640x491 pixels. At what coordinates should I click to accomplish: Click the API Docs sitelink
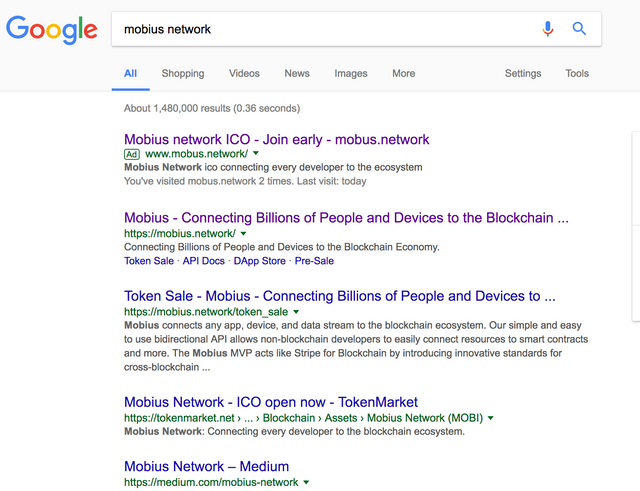(x=203, y=261)
